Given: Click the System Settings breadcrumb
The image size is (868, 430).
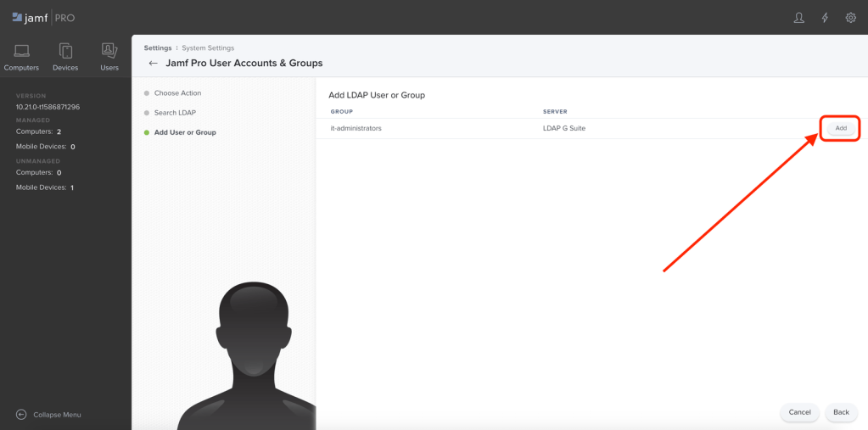Looking at the screenshot, I should coord(208,48).
